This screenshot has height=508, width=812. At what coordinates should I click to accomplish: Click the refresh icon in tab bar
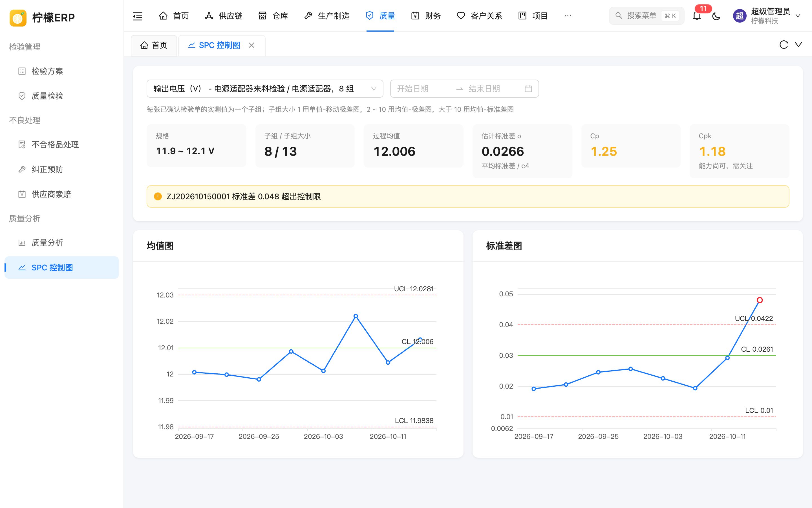(784, 45)
